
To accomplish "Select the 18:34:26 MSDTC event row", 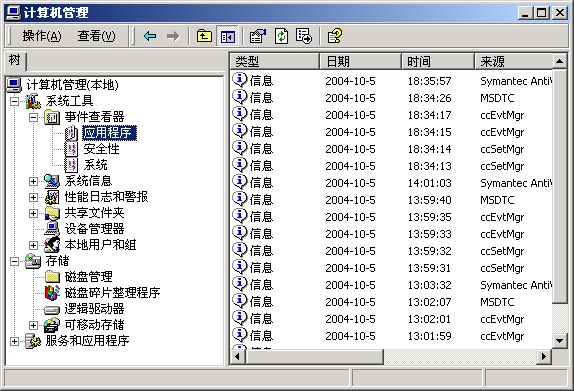I will (391, 98).
